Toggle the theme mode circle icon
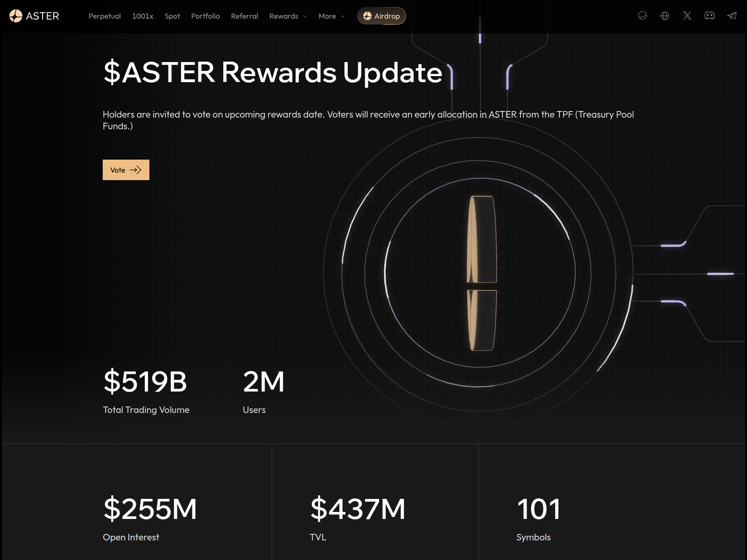The height and width of the screenshot is (560, 747). tap(643, 15)
